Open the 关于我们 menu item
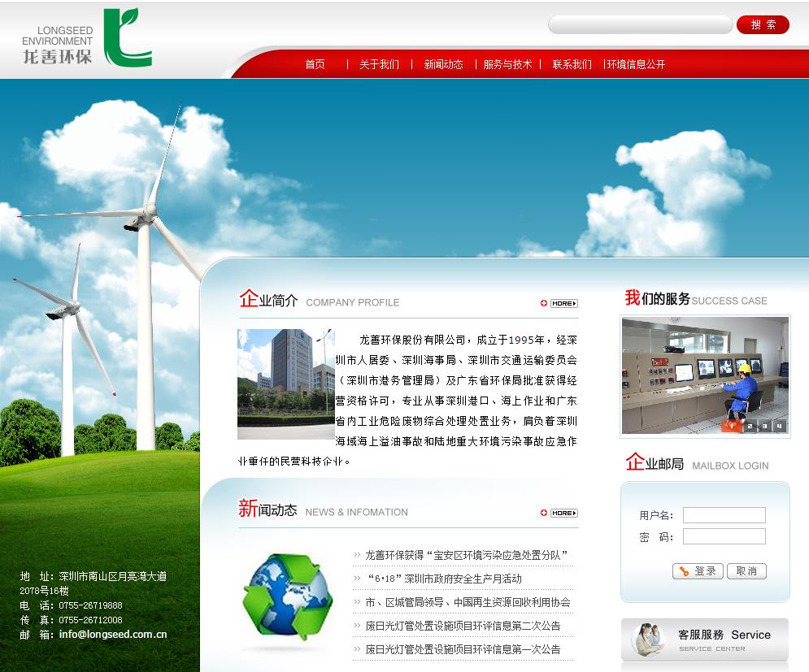Image resolution: width=809 pixels, height=672 pixels. (x=379, y=64)
